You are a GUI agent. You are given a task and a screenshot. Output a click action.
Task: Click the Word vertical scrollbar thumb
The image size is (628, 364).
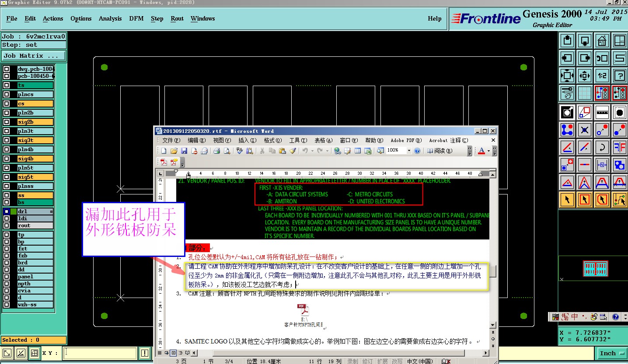(x=493, y=271)
